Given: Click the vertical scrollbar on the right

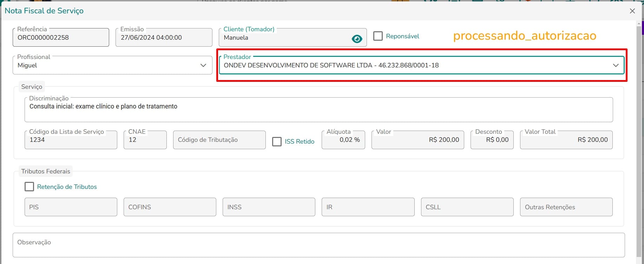Looking at the screenshot, I should [639, 140].
